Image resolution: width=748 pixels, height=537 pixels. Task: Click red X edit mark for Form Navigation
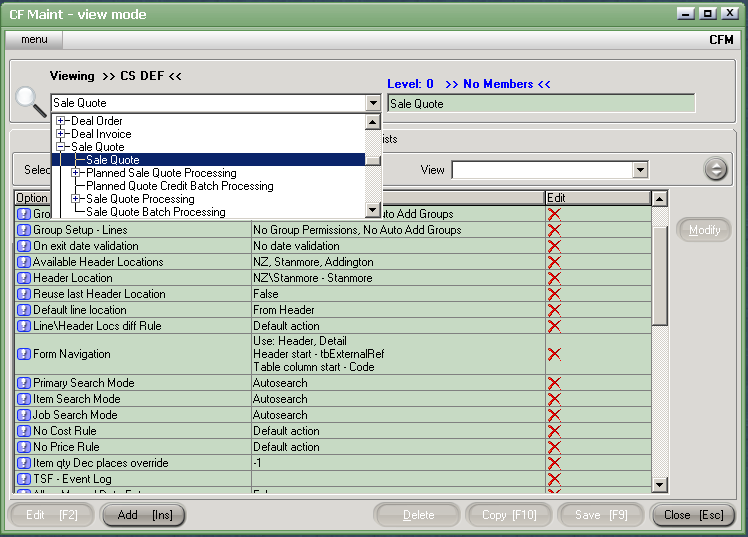click(x=554, y=354)
